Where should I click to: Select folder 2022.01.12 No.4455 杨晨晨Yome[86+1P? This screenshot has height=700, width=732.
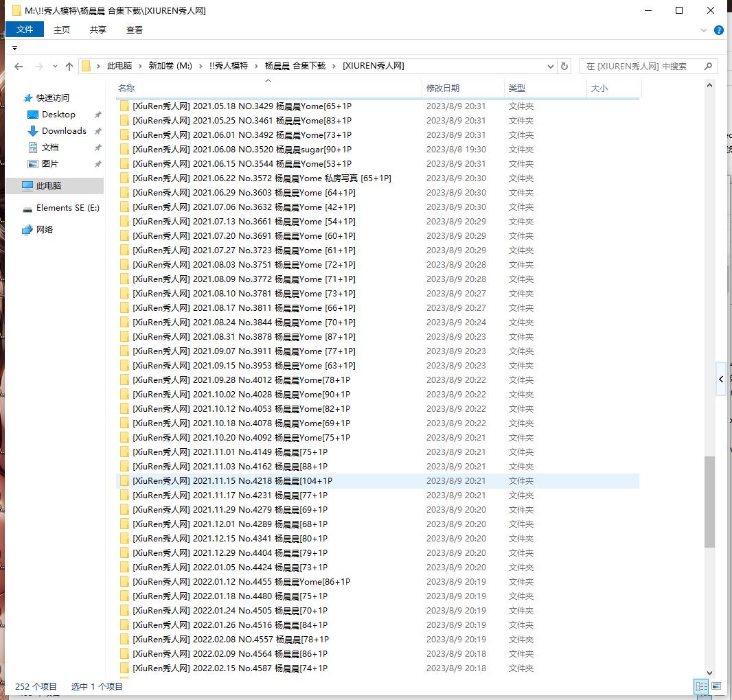[x=378, y=582]
